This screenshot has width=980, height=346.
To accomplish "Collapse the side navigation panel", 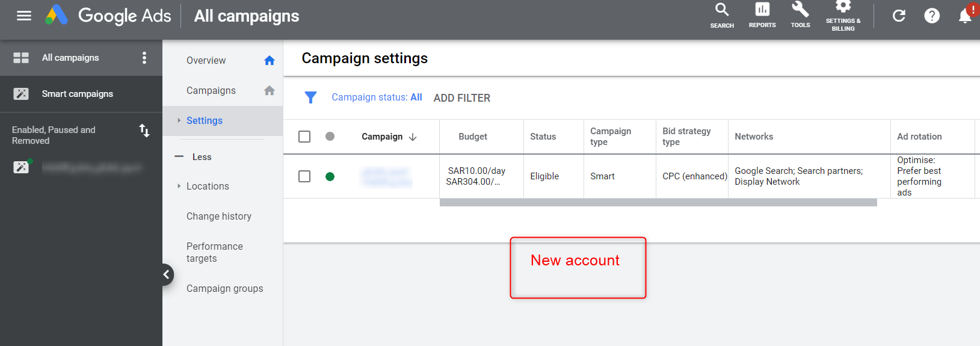I will [167, 274].
